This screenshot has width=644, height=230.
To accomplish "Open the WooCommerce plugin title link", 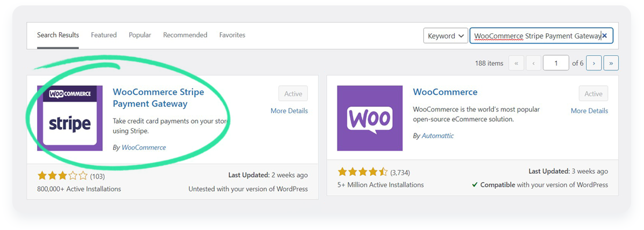I will [445, 92].
